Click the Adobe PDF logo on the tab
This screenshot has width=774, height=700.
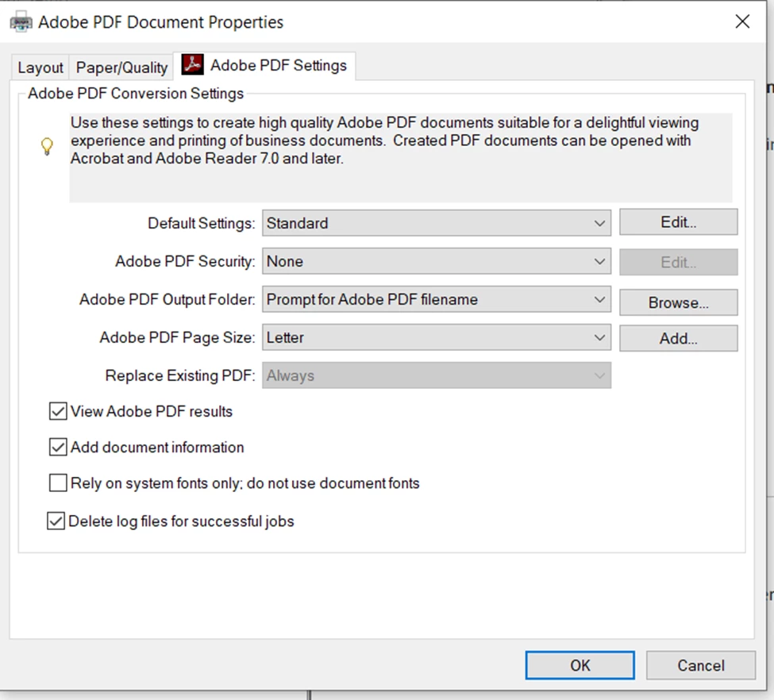point(193,64)
